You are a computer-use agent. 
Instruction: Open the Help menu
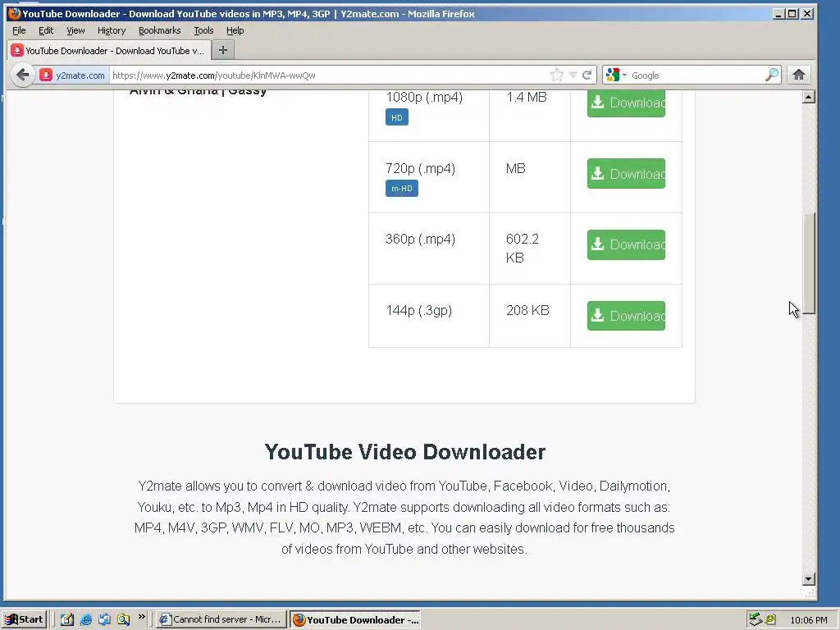(x=235, y=30)
